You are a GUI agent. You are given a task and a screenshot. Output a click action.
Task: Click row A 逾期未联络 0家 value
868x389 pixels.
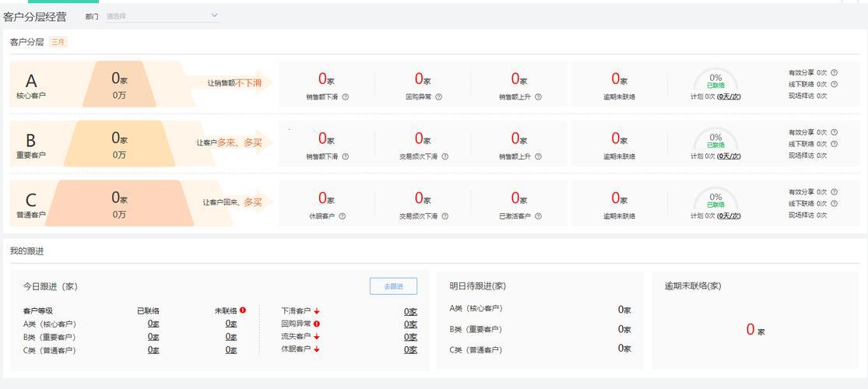point(619,79)
